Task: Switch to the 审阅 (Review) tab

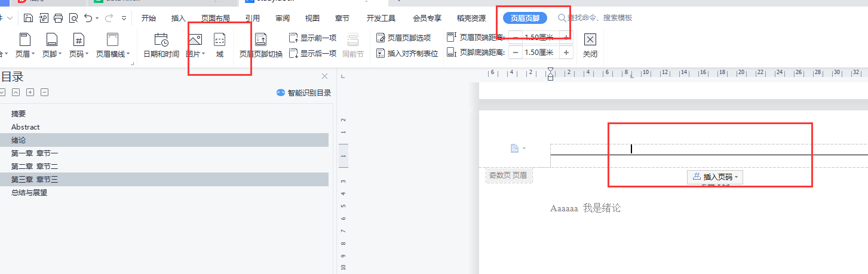Action: point(283,18)
